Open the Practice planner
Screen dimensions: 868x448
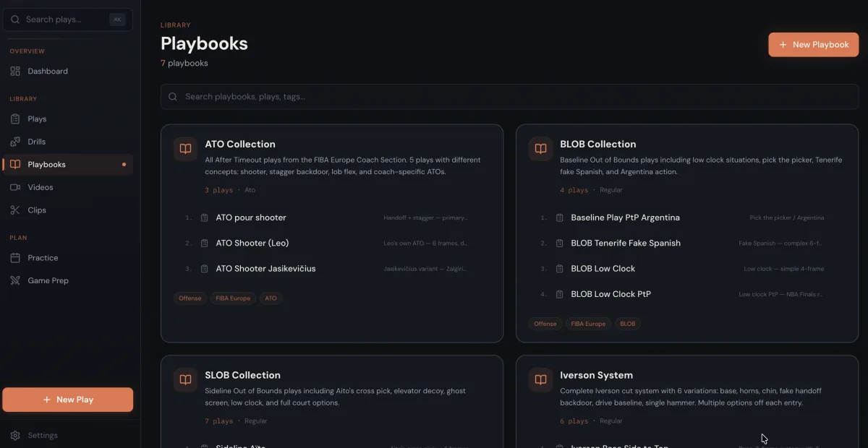click(67, 257)
